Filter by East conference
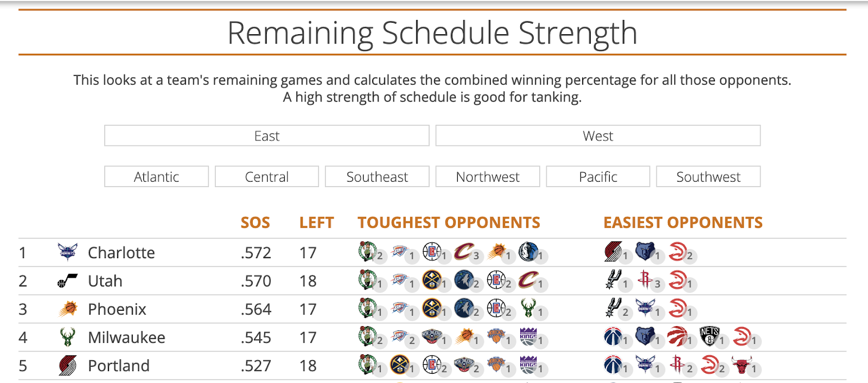The height and width of the screenshot is (383, 868). click(x=267, y=136)
